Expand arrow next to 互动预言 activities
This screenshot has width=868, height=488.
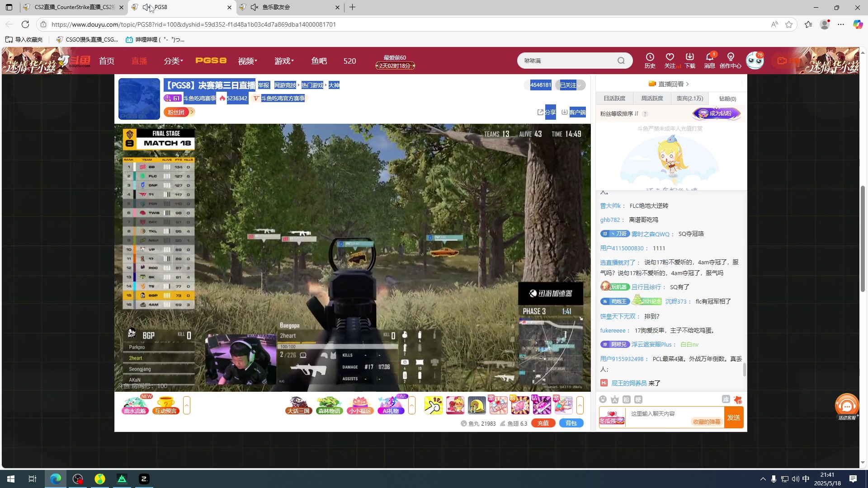(187, 405)
